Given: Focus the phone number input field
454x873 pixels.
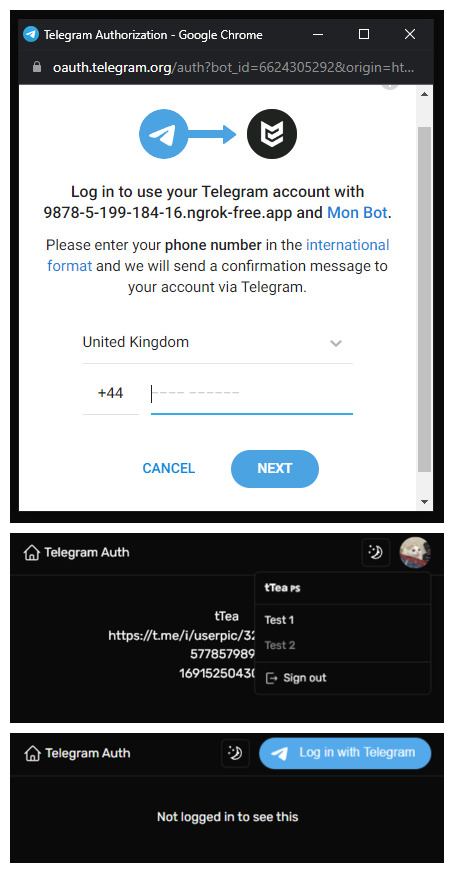Looking at the screenshot, I should coord(252,394).
